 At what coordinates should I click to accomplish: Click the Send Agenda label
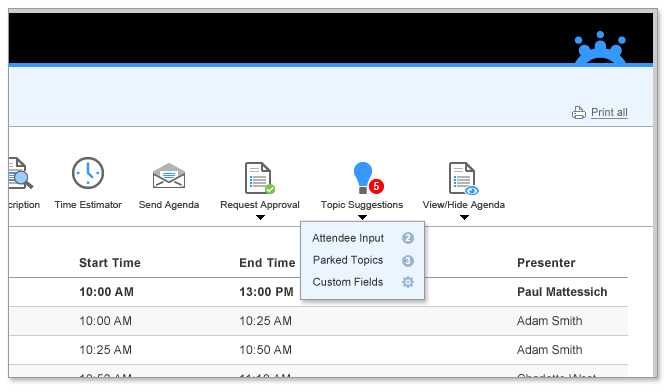click(169, 205)
